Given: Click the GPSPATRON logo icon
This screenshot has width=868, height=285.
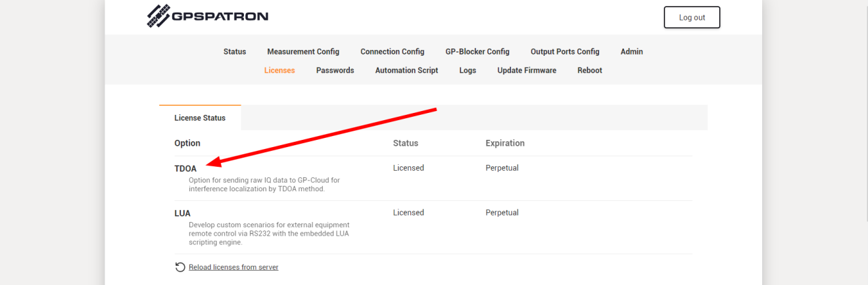Looking at the screenshot, I should (158, 17).
